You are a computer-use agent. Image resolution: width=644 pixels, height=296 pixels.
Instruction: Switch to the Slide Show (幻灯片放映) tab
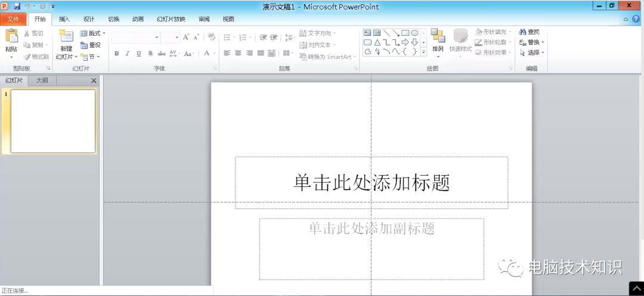point(171,19)
